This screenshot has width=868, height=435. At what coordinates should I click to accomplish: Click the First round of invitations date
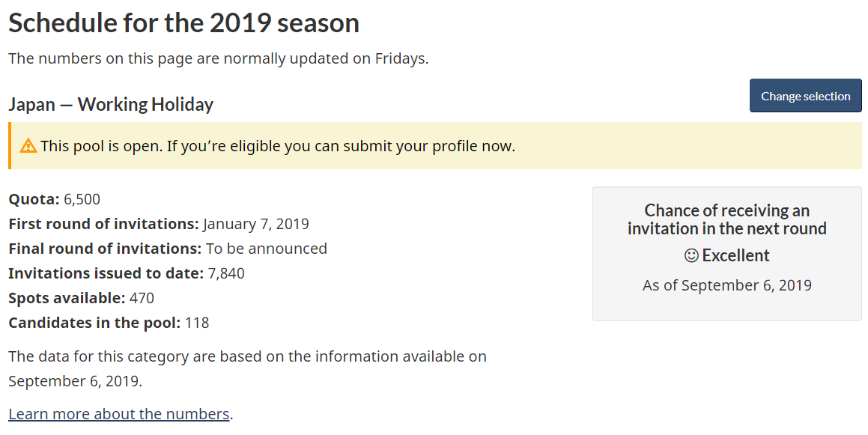(x=255, y=224)
